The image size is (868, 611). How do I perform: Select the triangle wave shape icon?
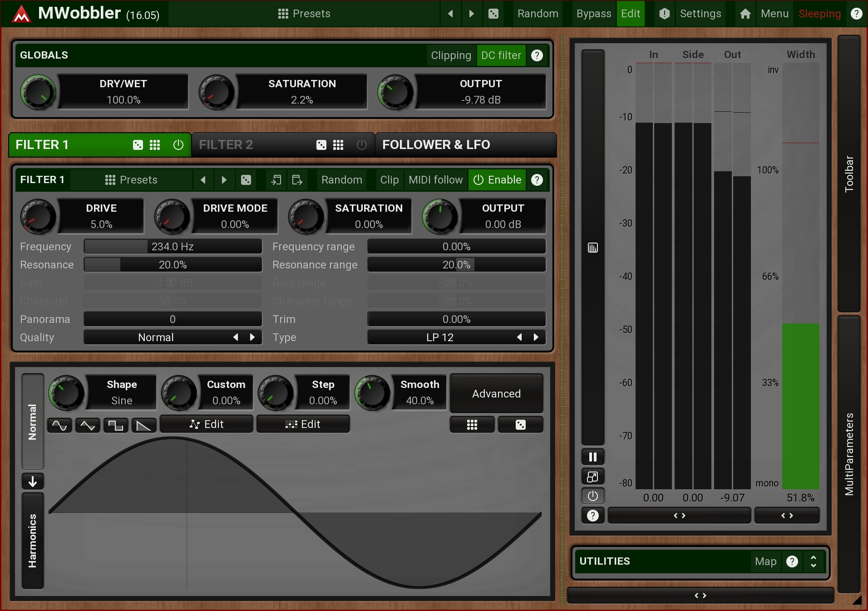88,426
